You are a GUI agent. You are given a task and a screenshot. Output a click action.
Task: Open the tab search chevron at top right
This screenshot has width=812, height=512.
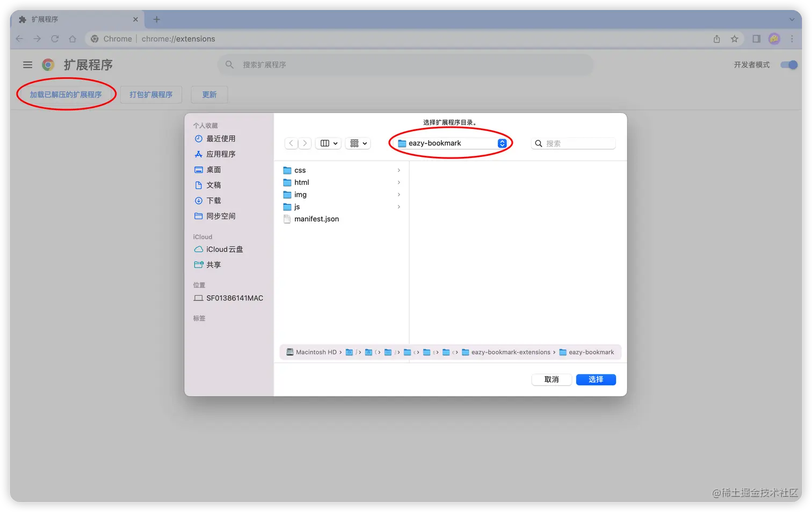tap(792, 19)
